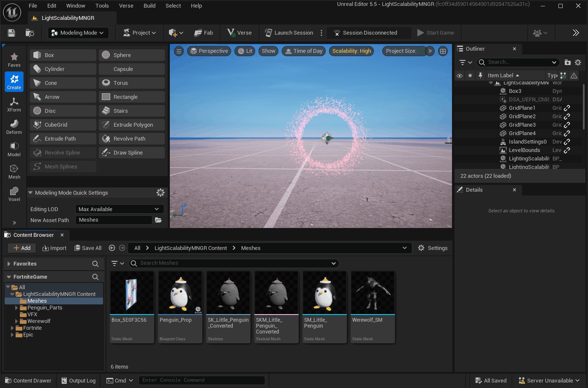Viewport: 588px width, 388px height.
Task: Open the Verse menu in menu bar
Action: [x=126, y=6]
